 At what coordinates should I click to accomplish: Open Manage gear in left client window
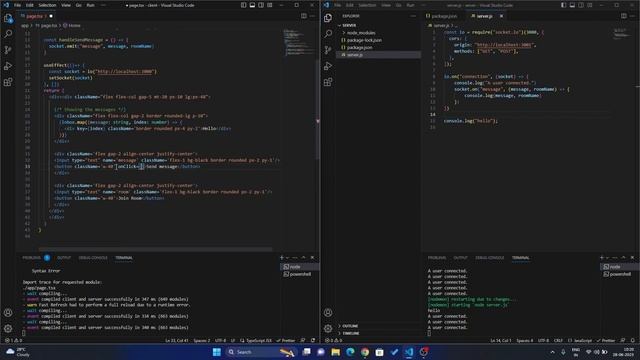click(8, 328)
